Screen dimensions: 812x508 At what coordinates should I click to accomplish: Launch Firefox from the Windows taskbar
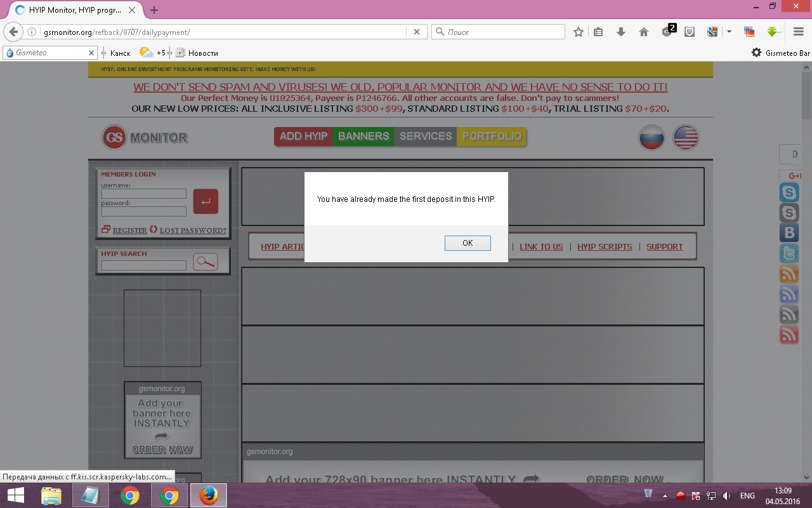pos(208,495)
